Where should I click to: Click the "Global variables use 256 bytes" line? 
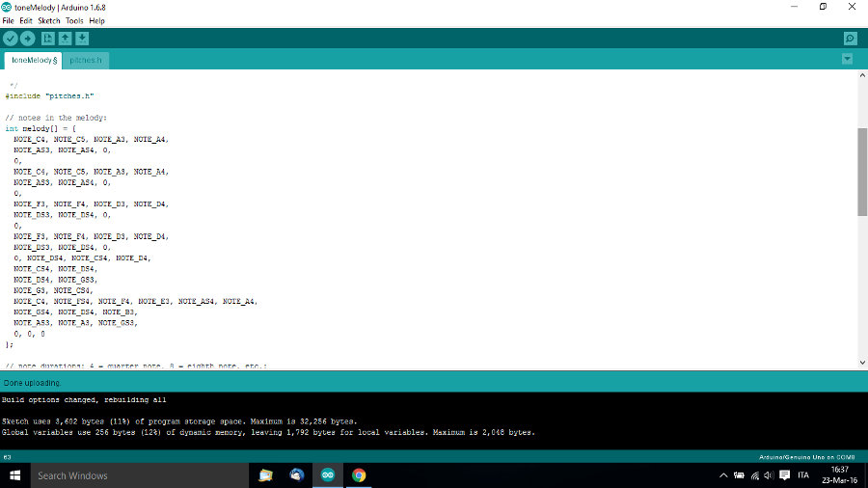tap(268, 432)
